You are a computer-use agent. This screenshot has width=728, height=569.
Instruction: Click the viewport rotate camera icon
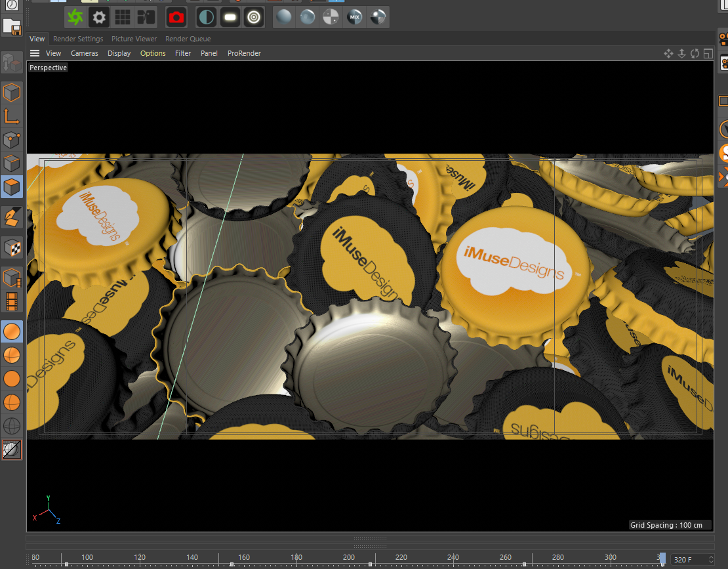click(695, 53)
